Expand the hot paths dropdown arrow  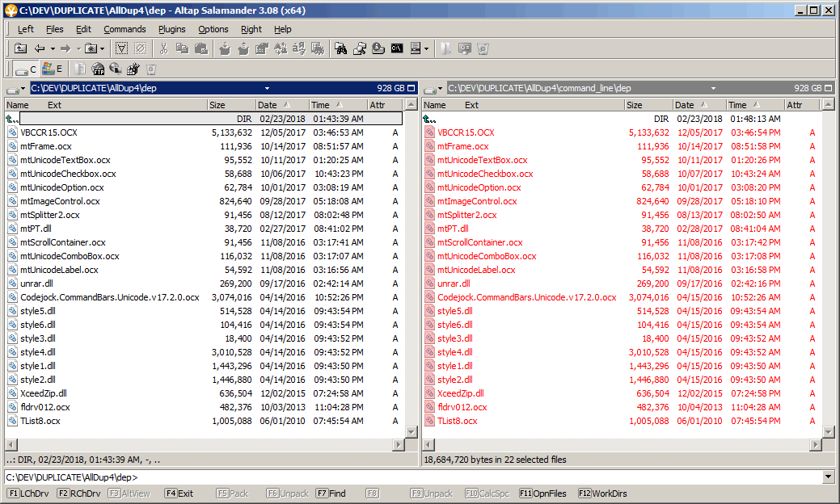103,48
